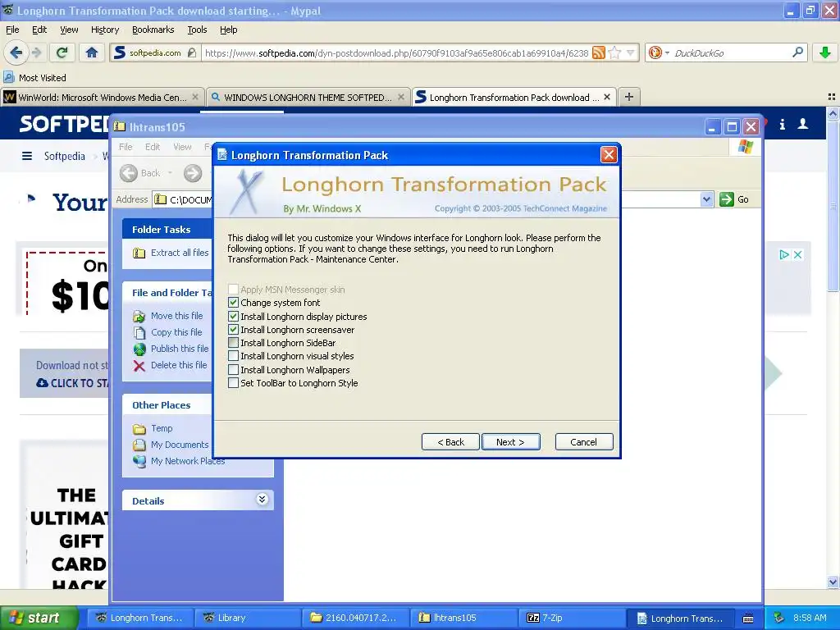This screenshot has height=630, width=840.
Task: Click Extract all files in Folder Tasks
Action: coord(180,253)
